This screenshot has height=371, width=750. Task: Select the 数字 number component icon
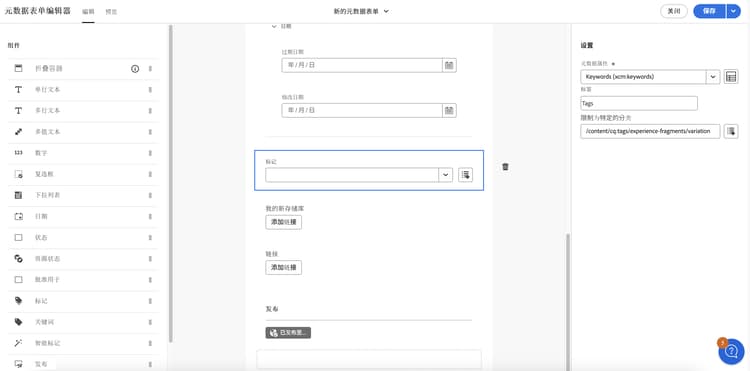click(x=19, y=153)
